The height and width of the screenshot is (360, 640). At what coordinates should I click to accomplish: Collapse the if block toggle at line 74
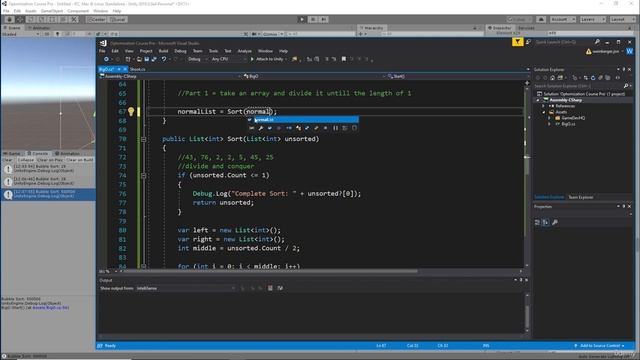144,176
